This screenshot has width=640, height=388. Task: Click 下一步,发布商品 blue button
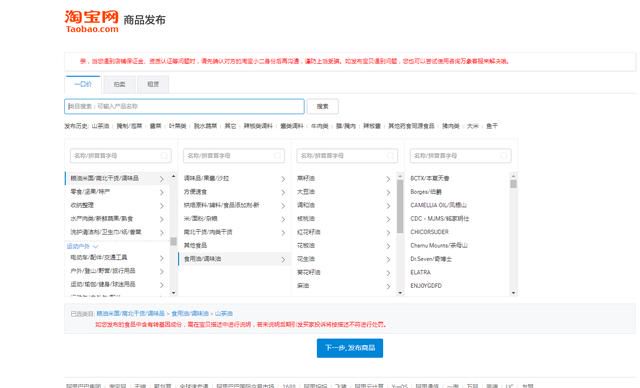pyautogui.click(x=350, y=348)
